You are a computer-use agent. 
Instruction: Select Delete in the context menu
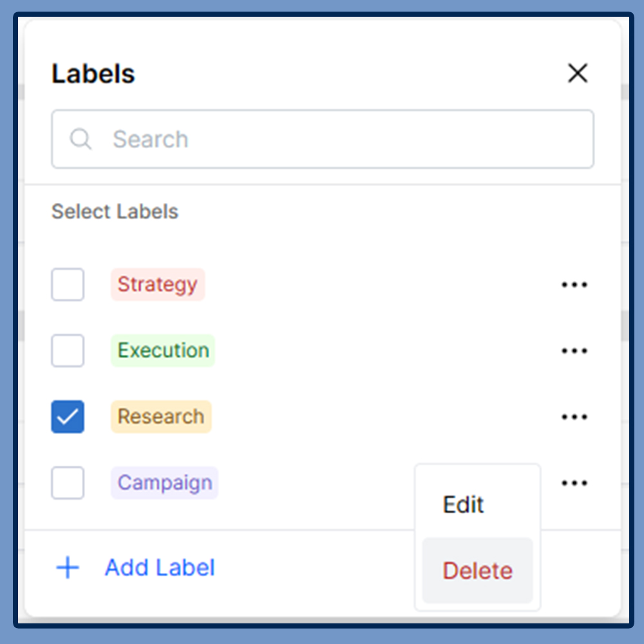[477, 571]
